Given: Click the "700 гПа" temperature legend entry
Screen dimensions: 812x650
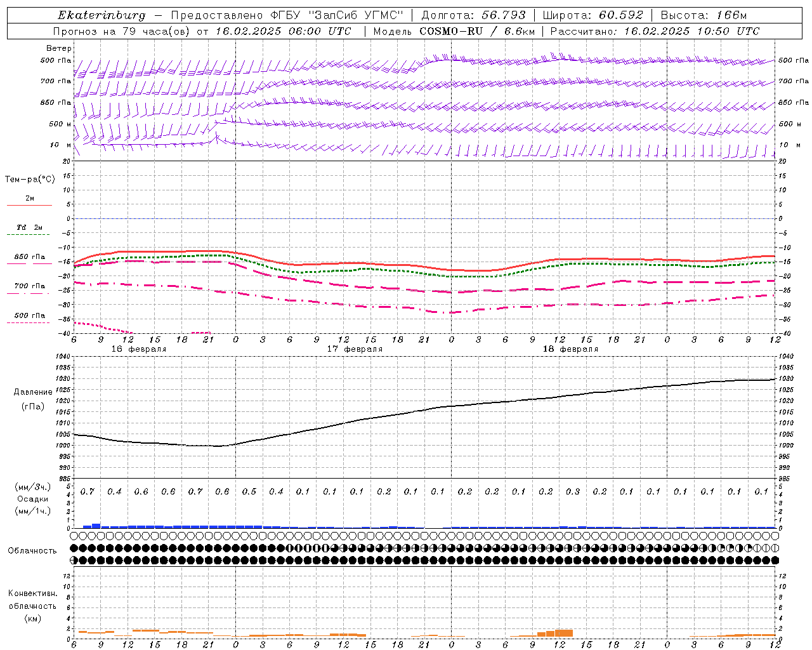Looking at the screenshot, I should tap(30, 286).
